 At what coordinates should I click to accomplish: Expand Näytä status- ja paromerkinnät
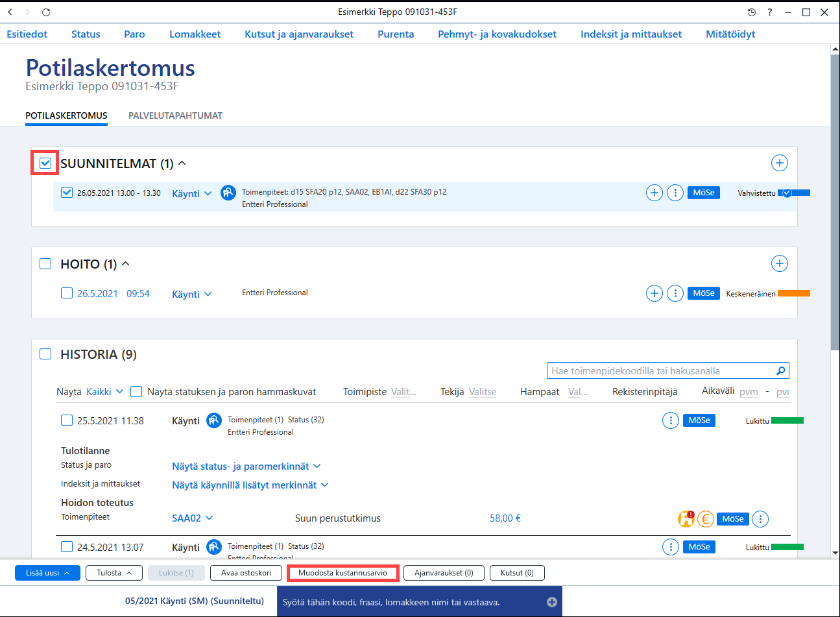(x=246, y=466)
